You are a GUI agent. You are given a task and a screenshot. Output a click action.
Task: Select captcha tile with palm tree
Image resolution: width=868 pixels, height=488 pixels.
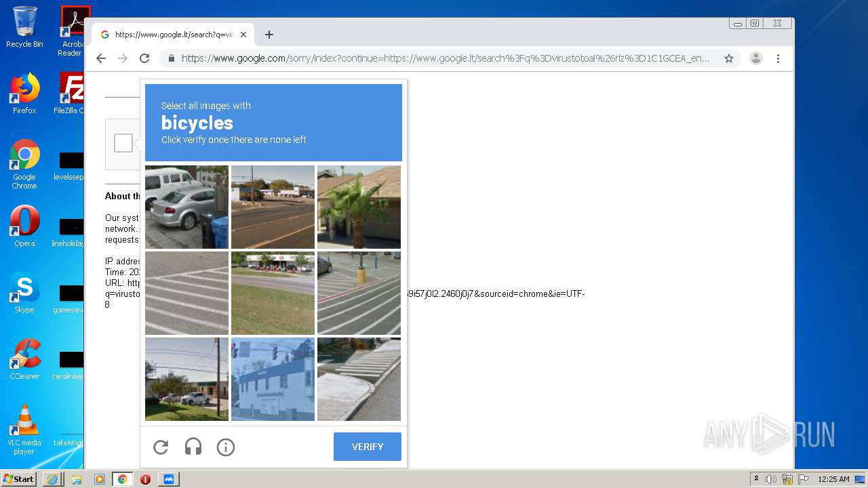(359, 207)
